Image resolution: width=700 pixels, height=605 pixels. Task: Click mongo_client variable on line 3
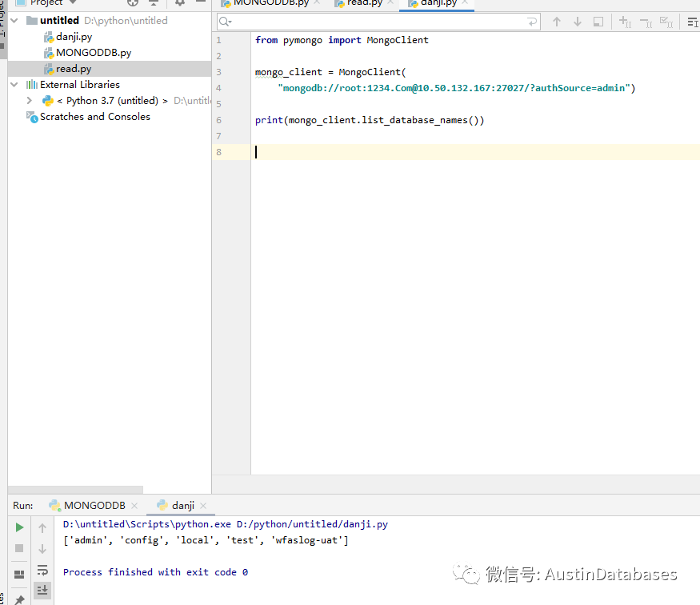[x=288, y=72]
